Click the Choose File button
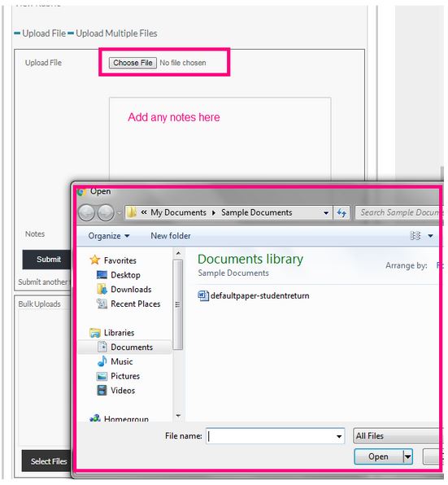Screen dimensions: 448x485 (133, 63)
